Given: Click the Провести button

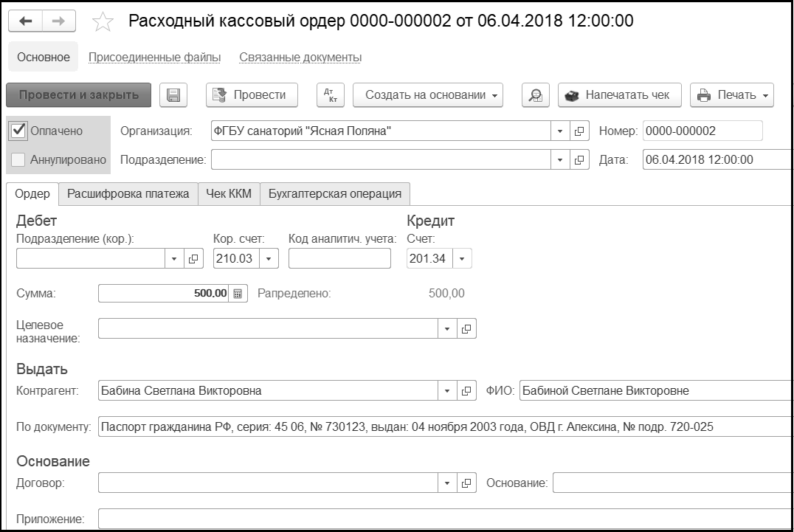Looking at the screenshot, I should click(x=252, y=95).
